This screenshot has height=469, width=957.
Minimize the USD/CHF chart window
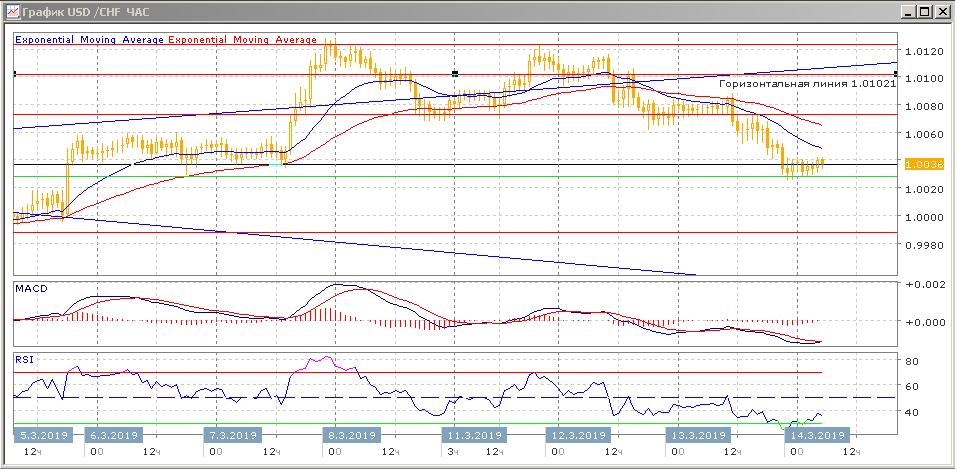click(908, 12)
